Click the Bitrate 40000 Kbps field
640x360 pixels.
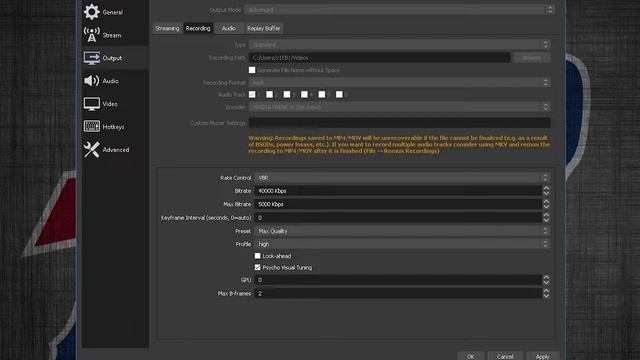pos(398,191)
